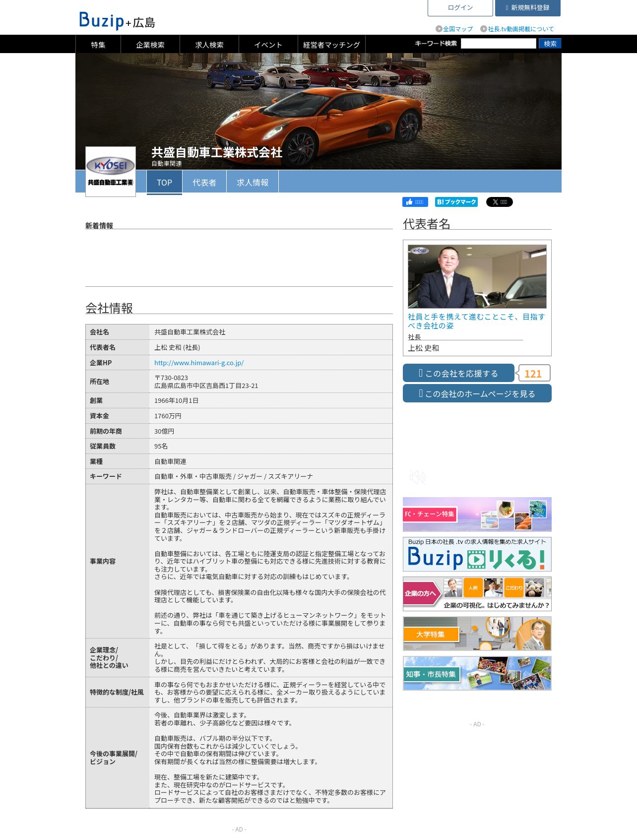Click the 代表者名 sidebar heading
This screenshot has width=637, height=840.
(x=427, y=224)
